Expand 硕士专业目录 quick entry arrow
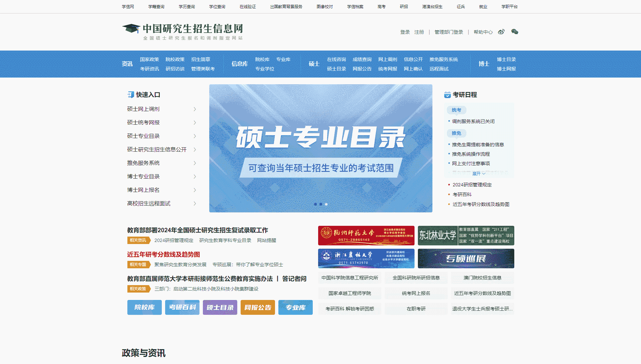This screenshot has height=364, width=641. (x=195, y=136)
